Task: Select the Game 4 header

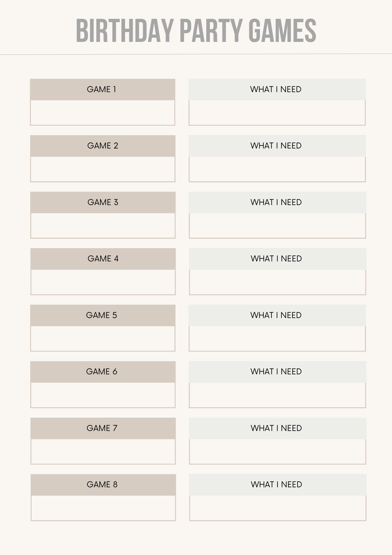Action: coord(103,259)
